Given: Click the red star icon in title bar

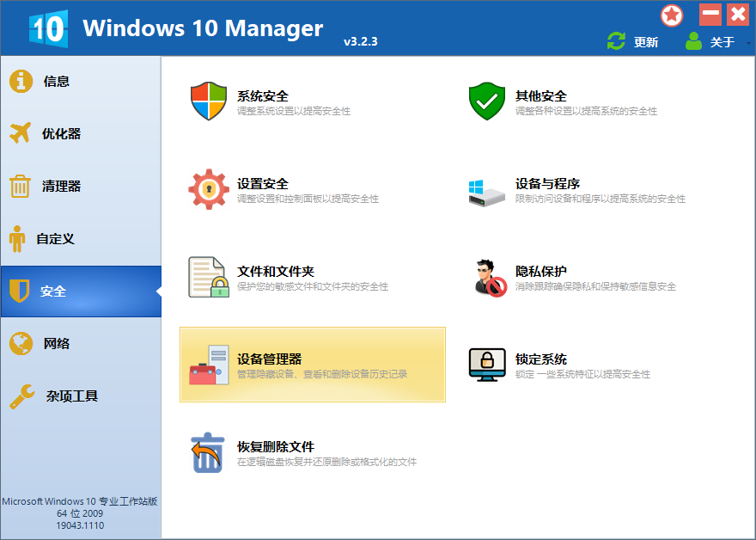Looking at the screenshot, I should [672, 15].
